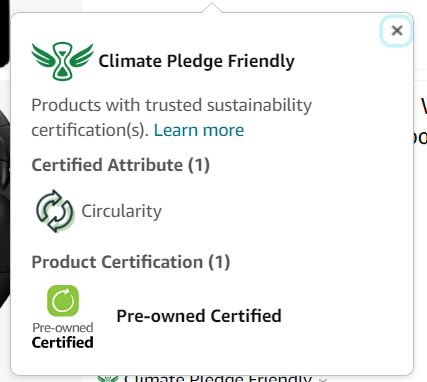Click the Product Certification (1) heading
Screen dimensions: 427x382
[x=131, y=262]
